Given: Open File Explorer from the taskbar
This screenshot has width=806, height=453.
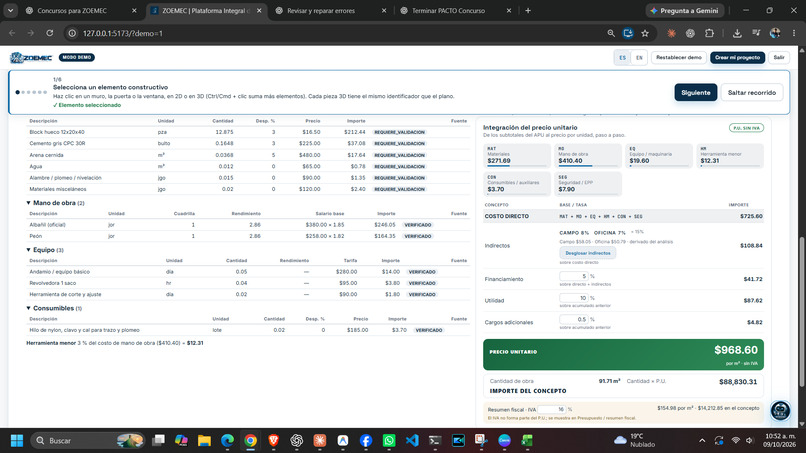Looking at the screenshot, I should click(x=204, y=441).
